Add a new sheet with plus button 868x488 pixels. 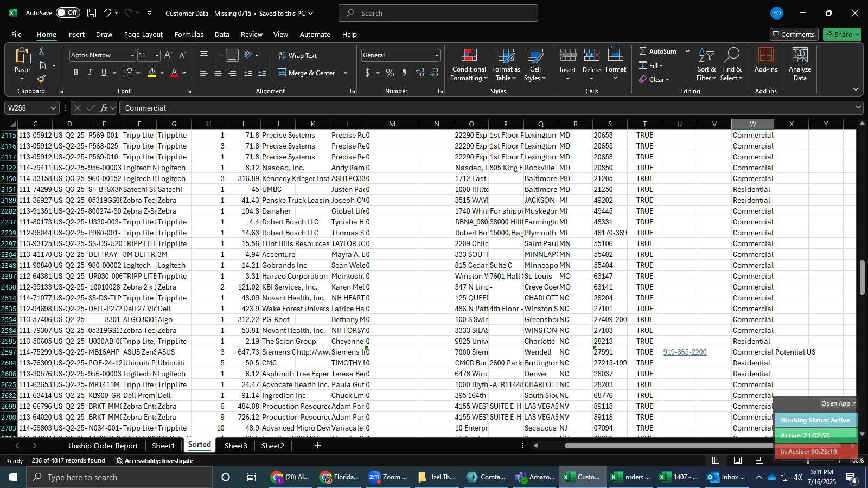317,446
